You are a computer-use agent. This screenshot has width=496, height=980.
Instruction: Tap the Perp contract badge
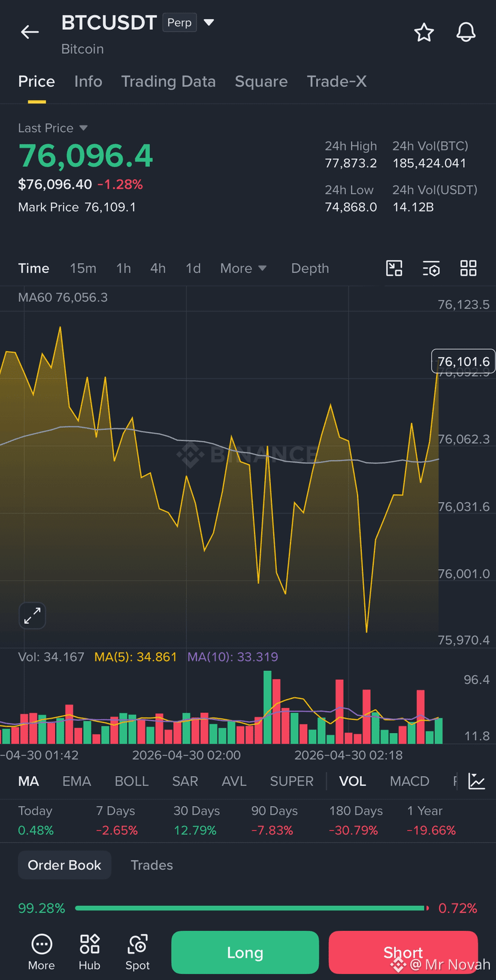pos(180,23)
